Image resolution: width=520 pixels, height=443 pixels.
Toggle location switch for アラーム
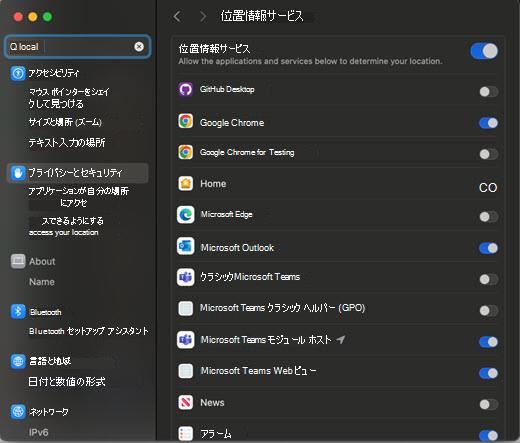[x=489, y=435]
